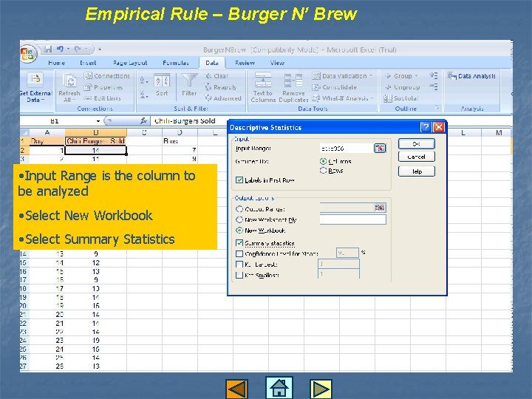Select column M header
The image size is (532, 399).
[499, 132]
